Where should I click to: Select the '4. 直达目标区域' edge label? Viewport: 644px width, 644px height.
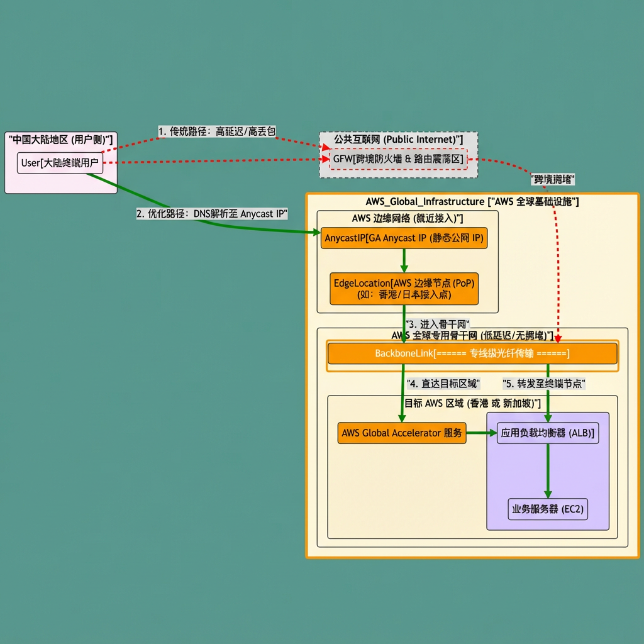[x=443, y=383]
